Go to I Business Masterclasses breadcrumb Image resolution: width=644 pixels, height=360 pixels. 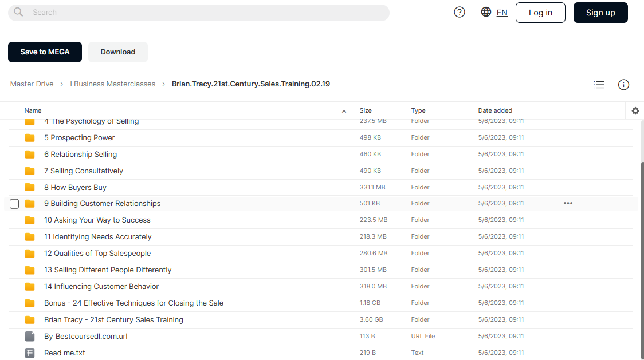[x=112, y=84]
